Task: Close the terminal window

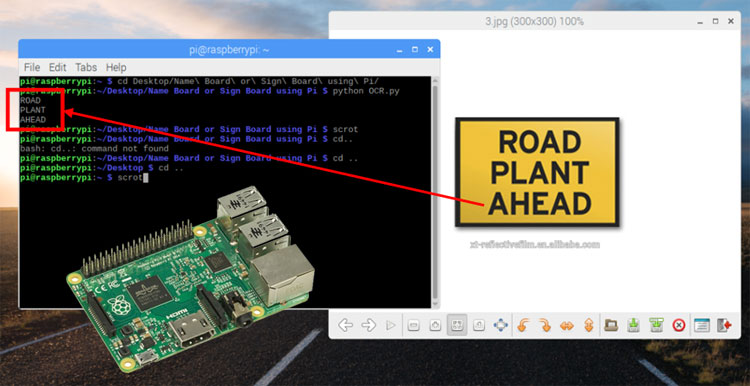Action: [430, 49]
